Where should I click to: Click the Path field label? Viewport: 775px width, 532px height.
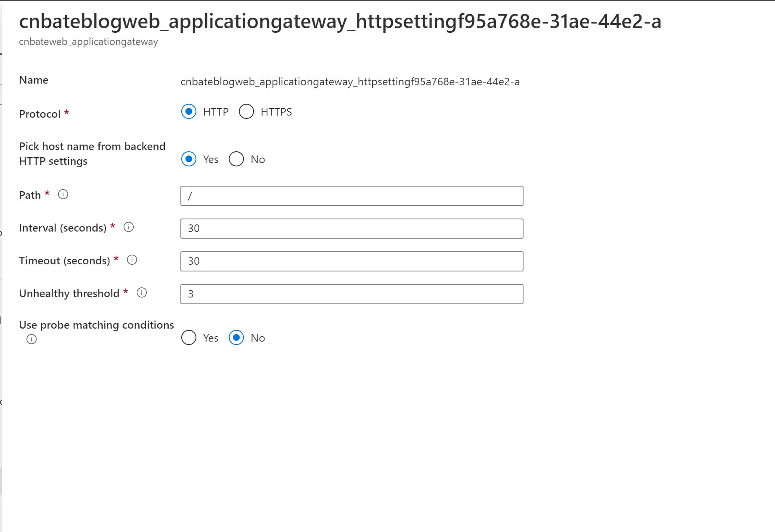pos(31,194)
